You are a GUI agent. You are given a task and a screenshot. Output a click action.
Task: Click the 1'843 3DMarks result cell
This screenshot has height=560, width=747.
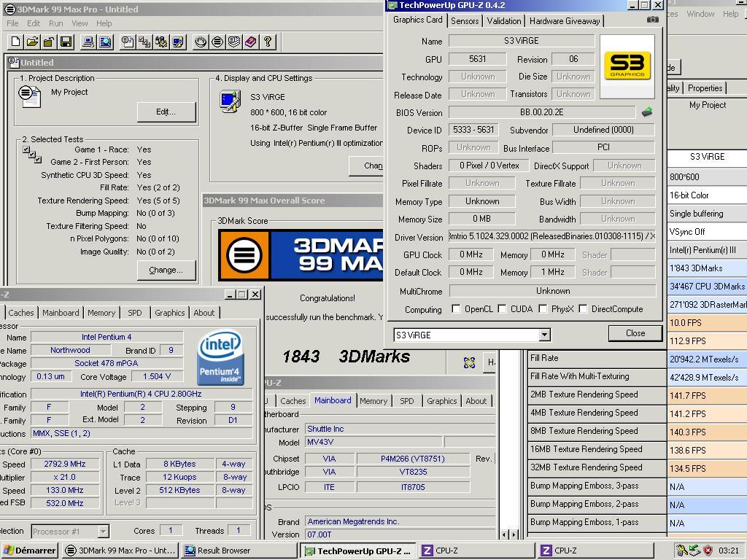point(707,268)
